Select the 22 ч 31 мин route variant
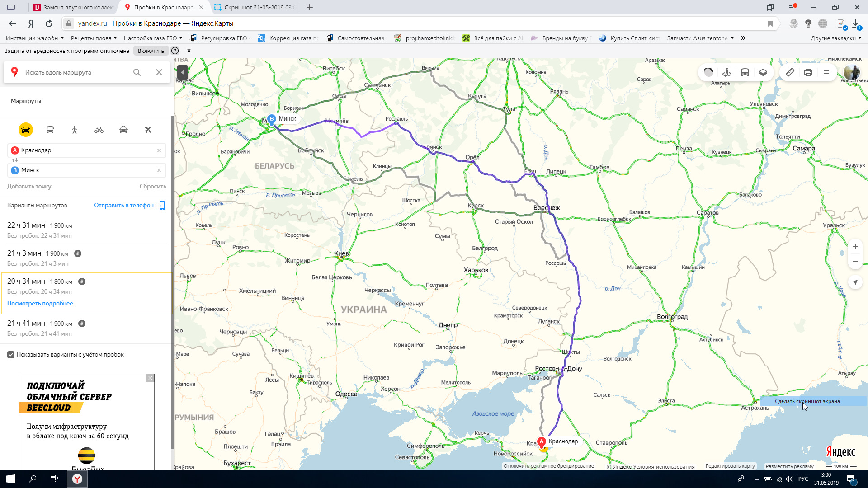868x488 pixels. pyautogui.click(x=86, y=230)
